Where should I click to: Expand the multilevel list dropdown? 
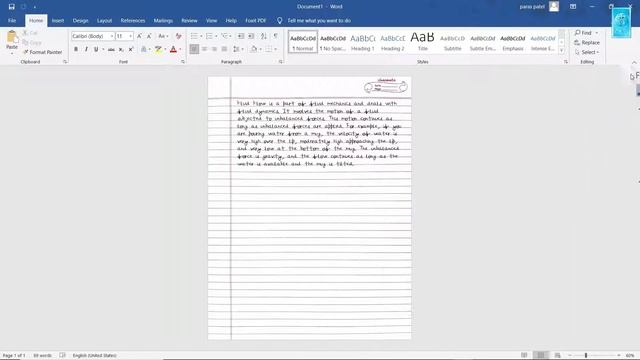pos(231,36)
